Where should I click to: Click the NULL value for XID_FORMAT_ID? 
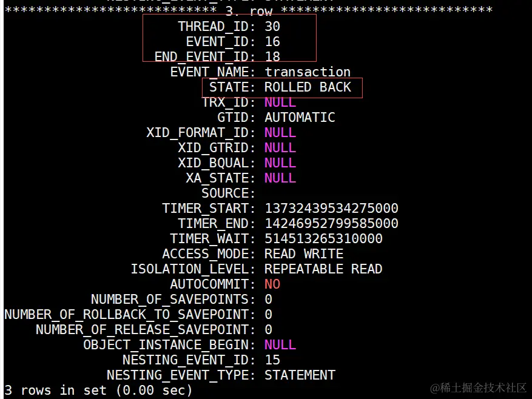pyautogui.click(x=280, y=133)
